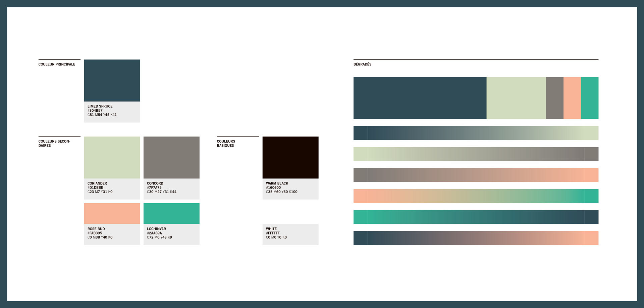This screenshot has height=308, width=644.
Task: Click the gray block in the proportion bar
Action: click(x=555, y=98)
